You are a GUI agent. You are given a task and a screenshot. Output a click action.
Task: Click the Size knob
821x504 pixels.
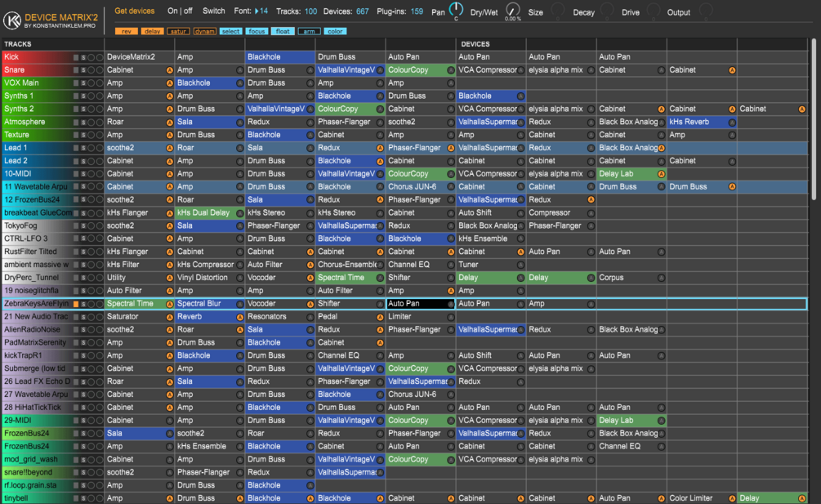[x=558, y=10]
